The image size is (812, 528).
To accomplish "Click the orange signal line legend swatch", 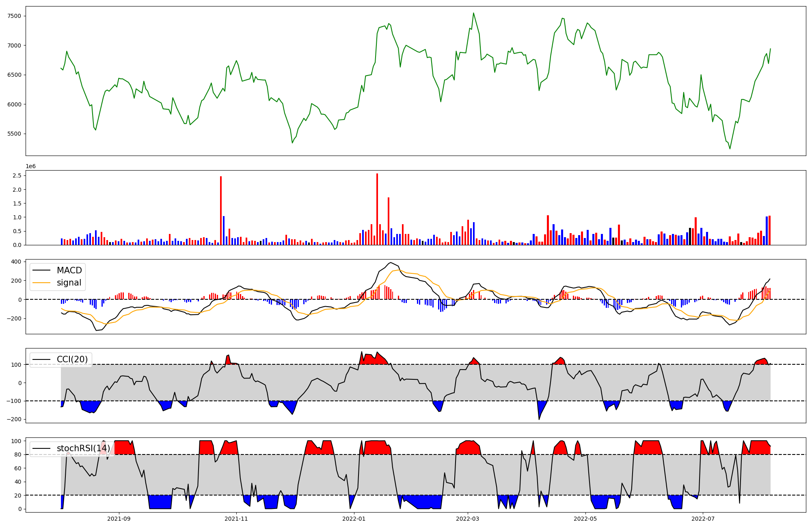I will [41, 283].
